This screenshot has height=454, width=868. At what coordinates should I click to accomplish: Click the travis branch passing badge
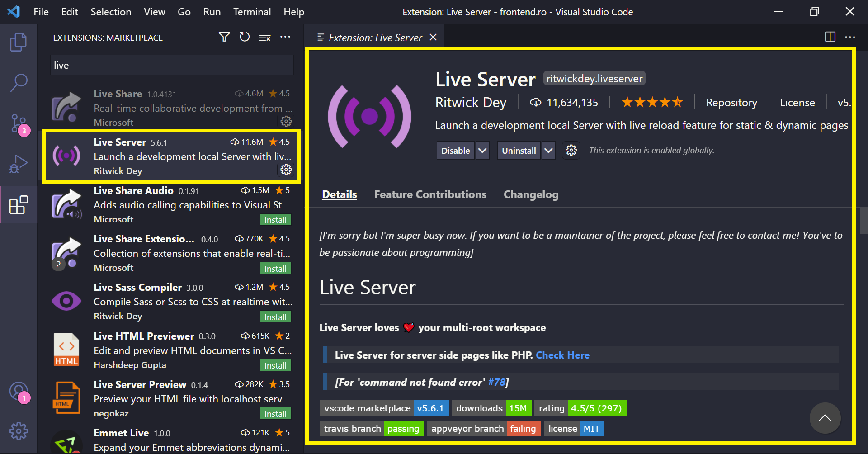tap(372, 429)
